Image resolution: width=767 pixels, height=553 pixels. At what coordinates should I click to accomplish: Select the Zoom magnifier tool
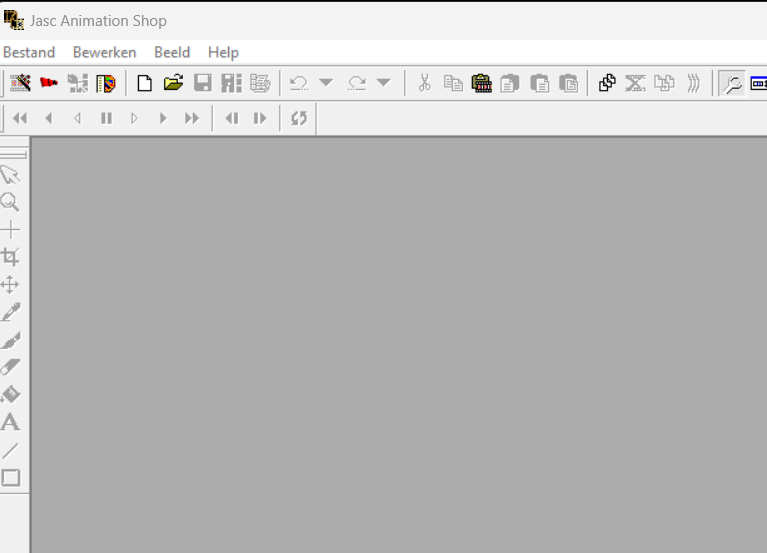pyautogui.click(x=10, y=202)
